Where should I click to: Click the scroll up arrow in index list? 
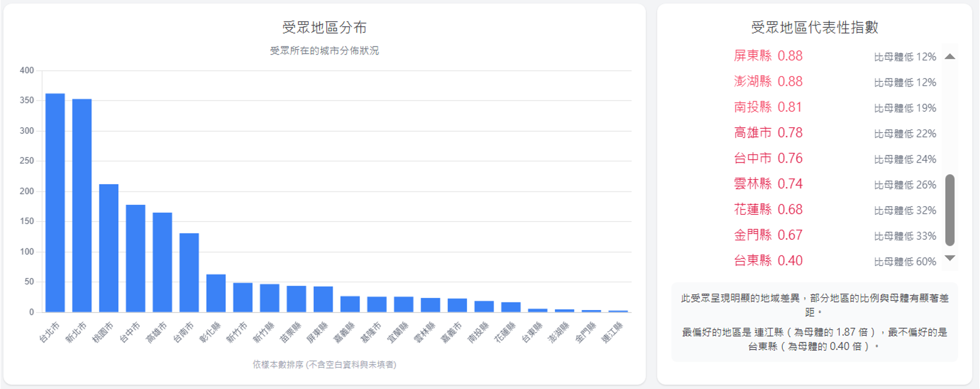click(950, 56)
